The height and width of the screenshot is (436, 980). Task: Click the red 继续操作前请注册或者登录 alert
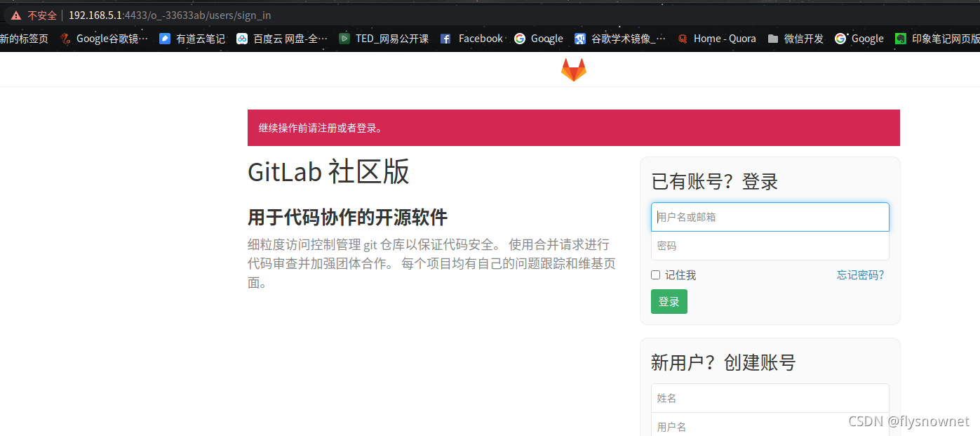574,128
